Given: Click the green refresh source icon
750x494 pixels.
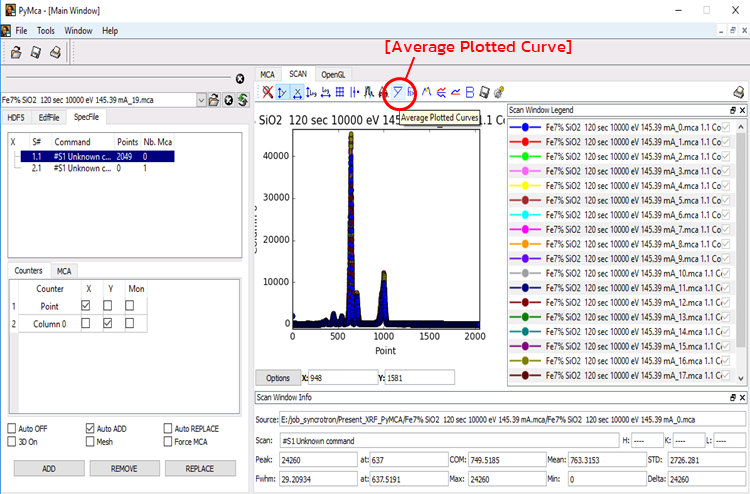Looking at the screenshot, I should point(243,100).
